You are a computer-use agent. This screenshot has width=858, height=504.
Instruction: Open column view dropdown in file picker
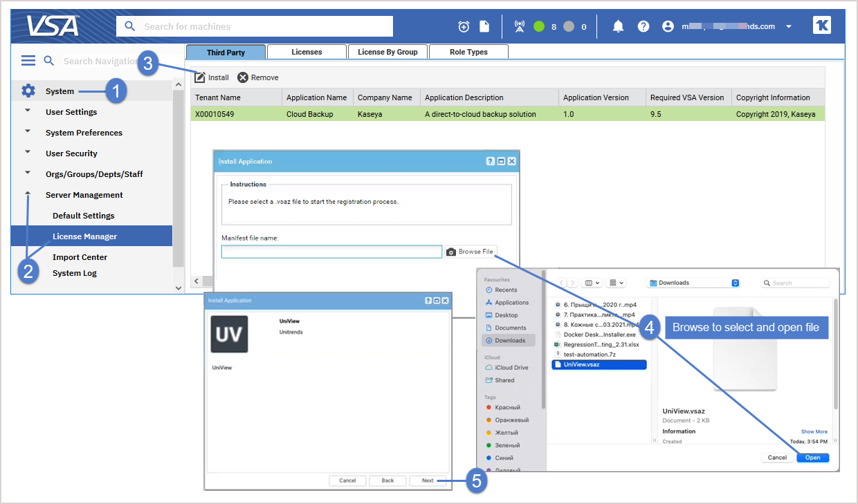(x=592, y=283)
